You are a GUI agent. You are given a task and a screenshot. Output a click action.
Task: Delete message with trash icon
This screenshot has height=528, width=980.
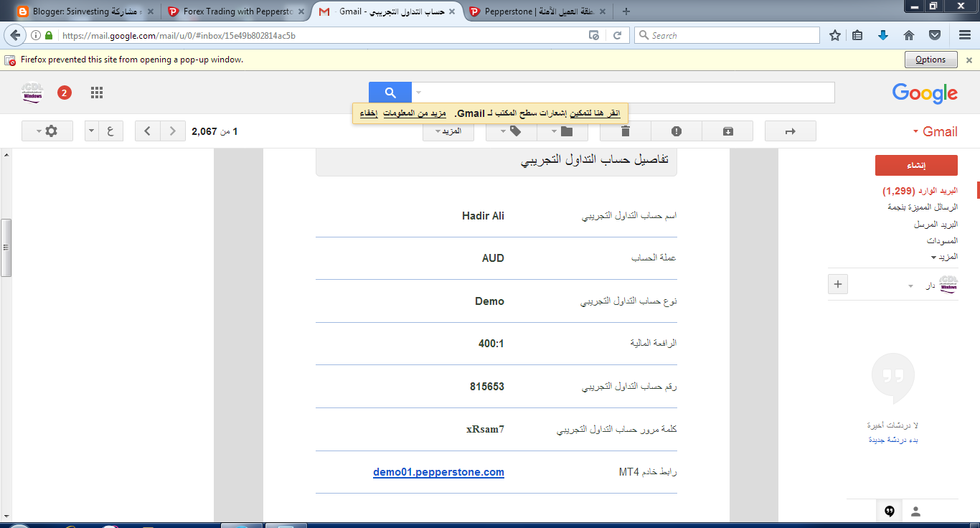point(625,131)
